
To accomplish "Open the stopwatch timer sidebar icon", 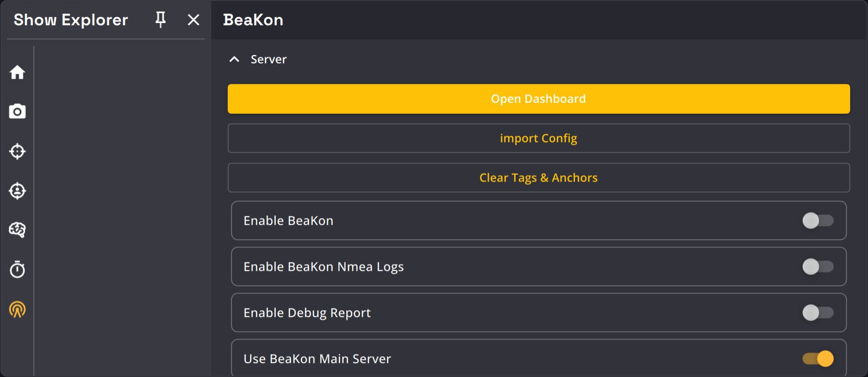I will pos(17,269).
